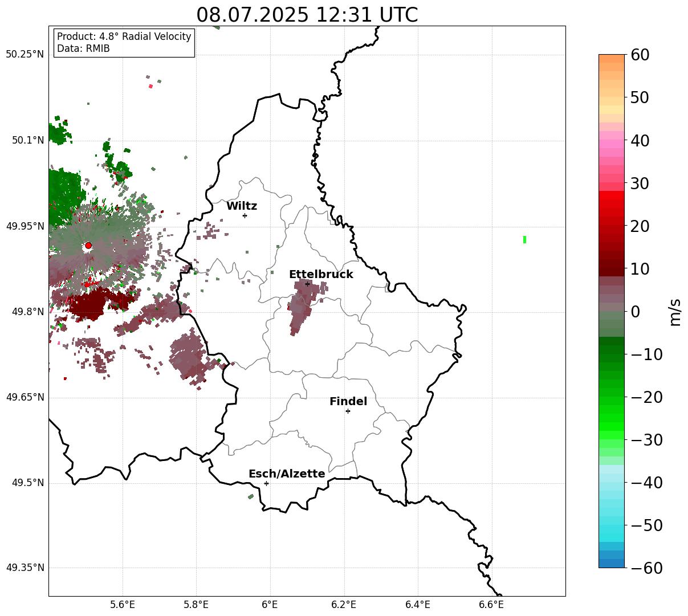Click the Findel station cross marker
This screenshot has height=616, width=688.
[348, 411]
